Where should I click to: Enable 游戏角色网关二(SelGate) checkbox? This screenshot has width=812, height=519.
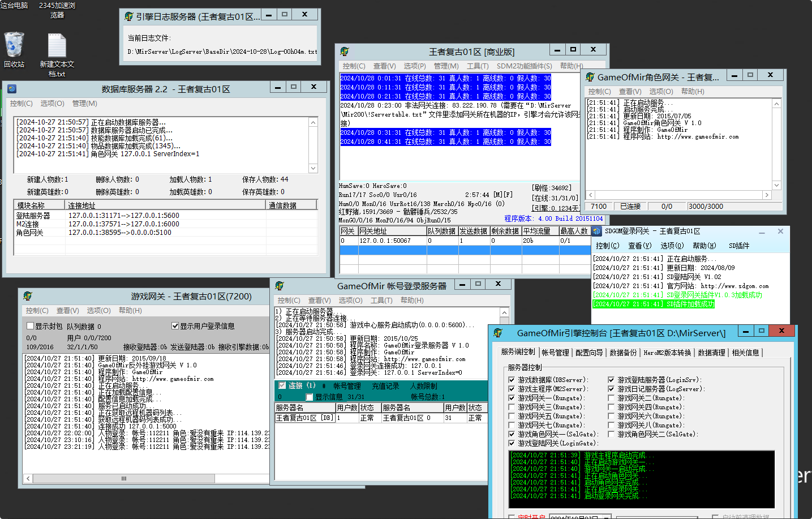611,435
